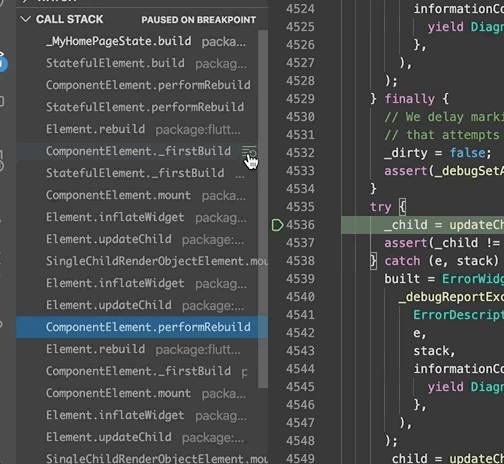Click the PAUSED ON BREAKPOINT status label
The image size is (504, 464).
click(x=199, y=20)
